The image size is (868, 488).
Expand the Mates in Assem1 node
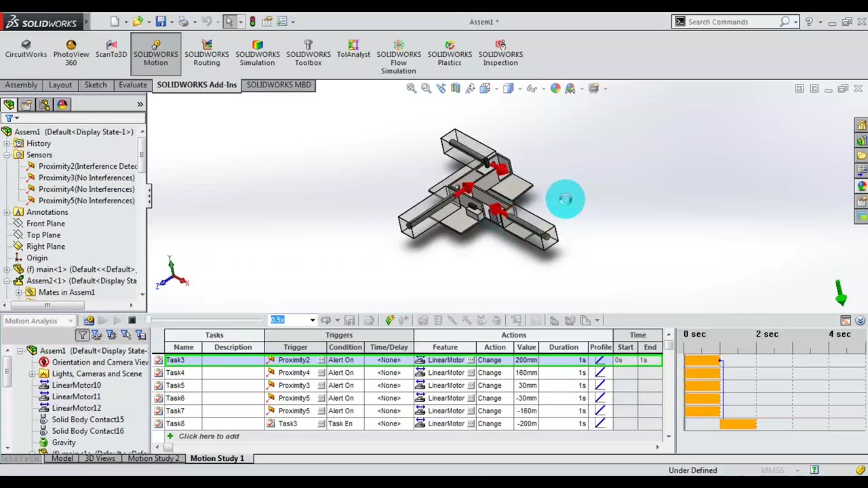pyautogui.click(x=19, y=293)
